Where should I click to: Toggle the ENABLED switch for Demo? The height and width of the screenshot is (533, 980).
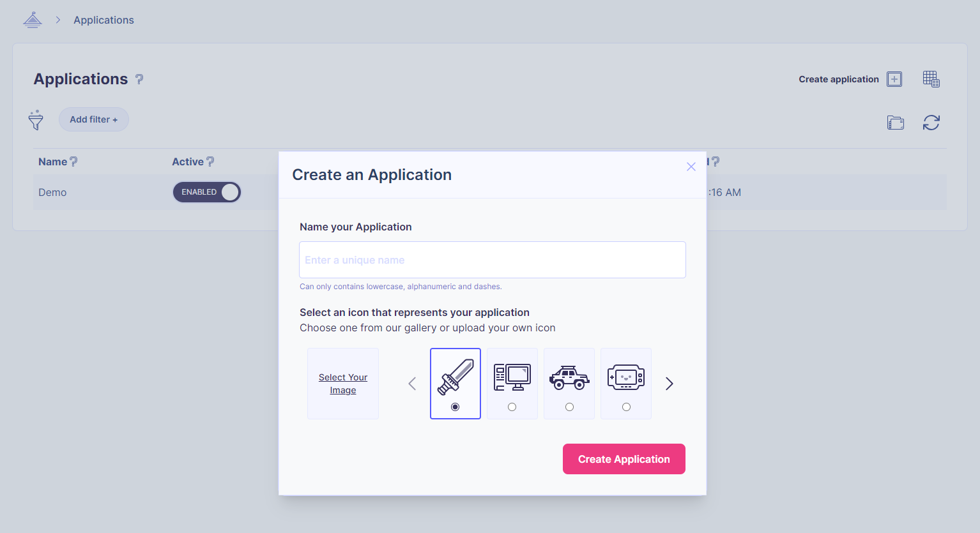coord(207,192)
